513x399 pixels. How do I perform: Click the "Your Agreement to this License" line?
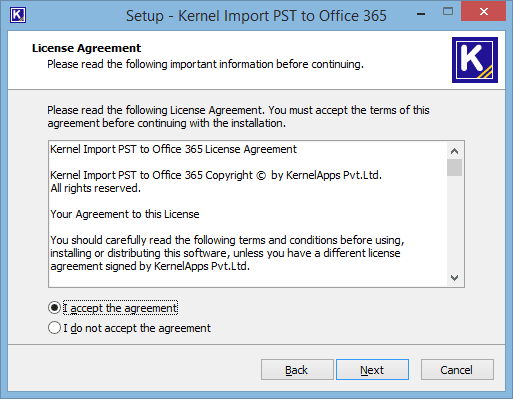(x=125, y=214)
